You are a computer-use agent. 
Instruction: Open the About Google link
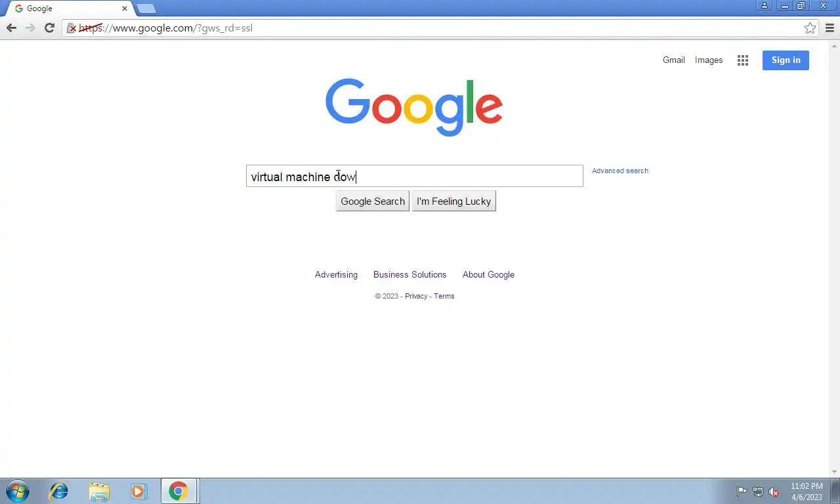(488, 274)
